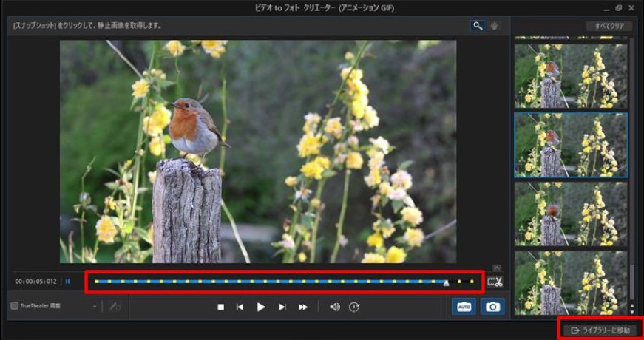Image resolution: width=644 pixels, height=340 pixels.
Task: Click the すべてクリア button
Action: (x=610, y=27)
